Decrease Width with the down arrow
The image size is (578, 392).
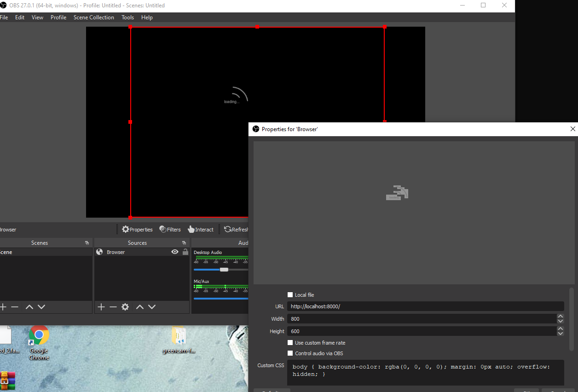(561, 321)
